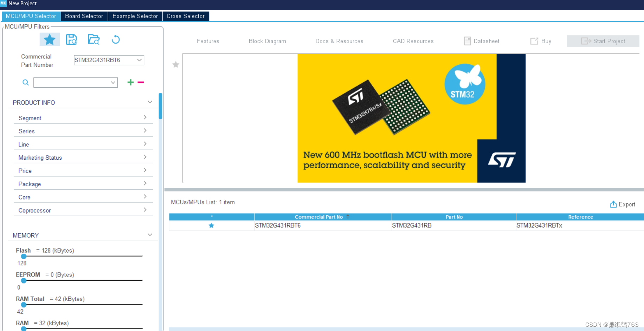Viewport: 644px width, 331px height.
Task: Click the Start Project button
Action: 603,41
